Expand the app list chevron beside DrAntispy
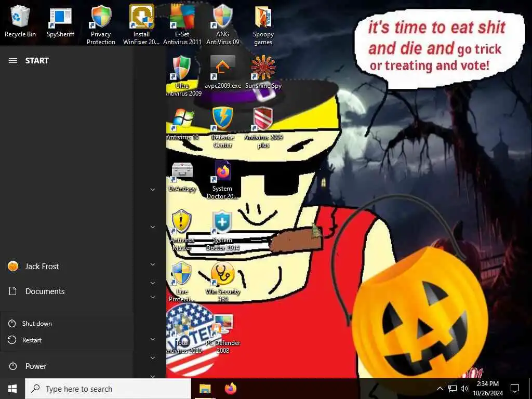Viewport: 532px width, 399px height. pos(153,189)
